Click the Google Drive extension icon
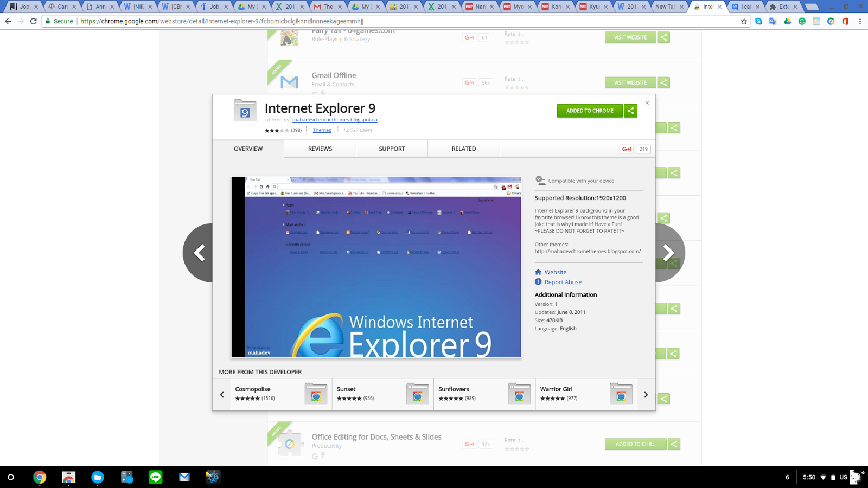 click(x=787, y=21)
